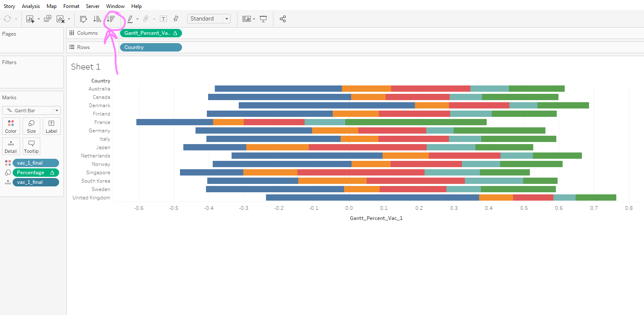Click the Sort Ascending toolbar icon

[97, 19]
